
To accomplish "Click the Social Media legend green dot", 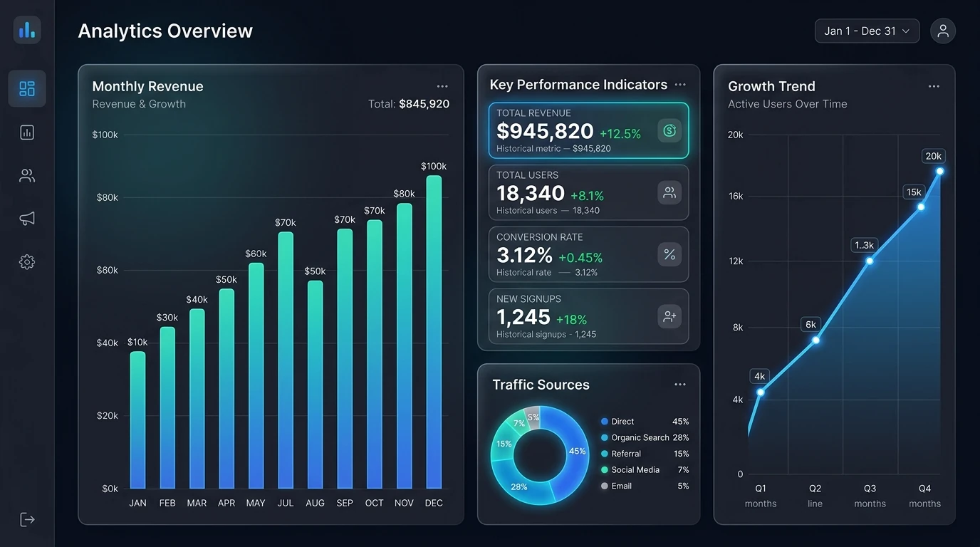I will pos(605,470).
